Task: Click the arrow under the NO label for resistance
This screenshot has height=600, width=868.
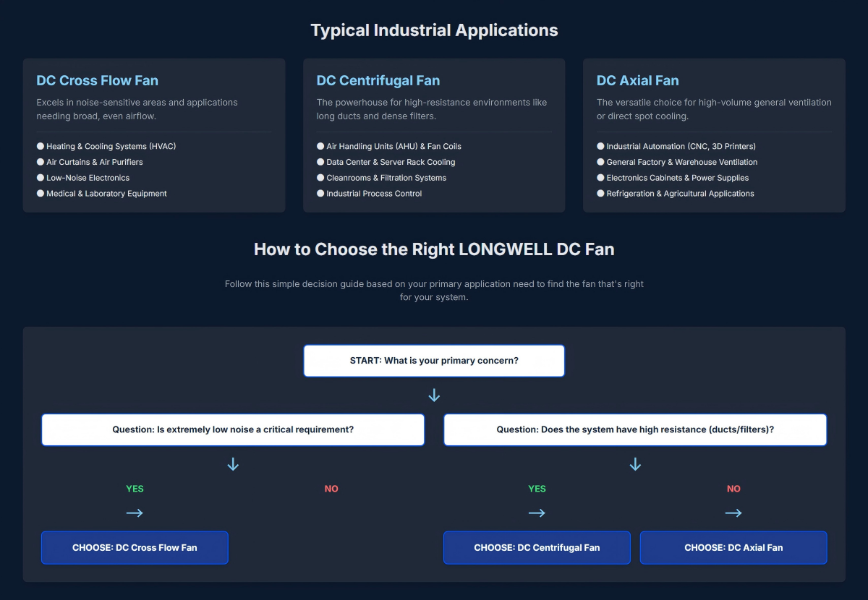Action: [733, 513]
